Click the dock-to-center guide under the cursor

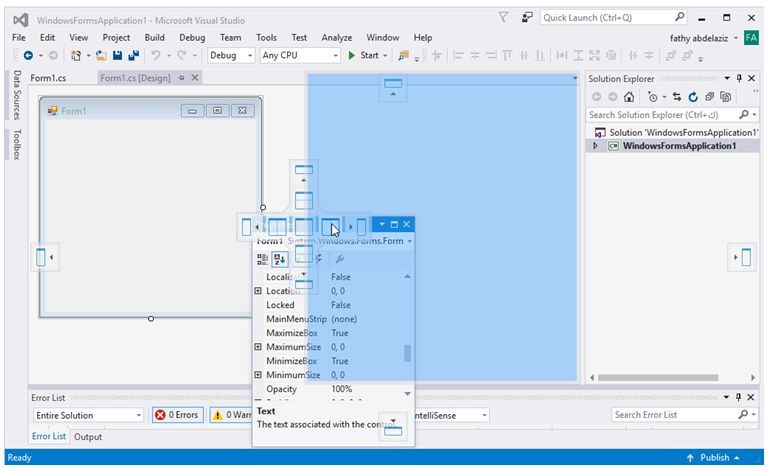point(330,227)
